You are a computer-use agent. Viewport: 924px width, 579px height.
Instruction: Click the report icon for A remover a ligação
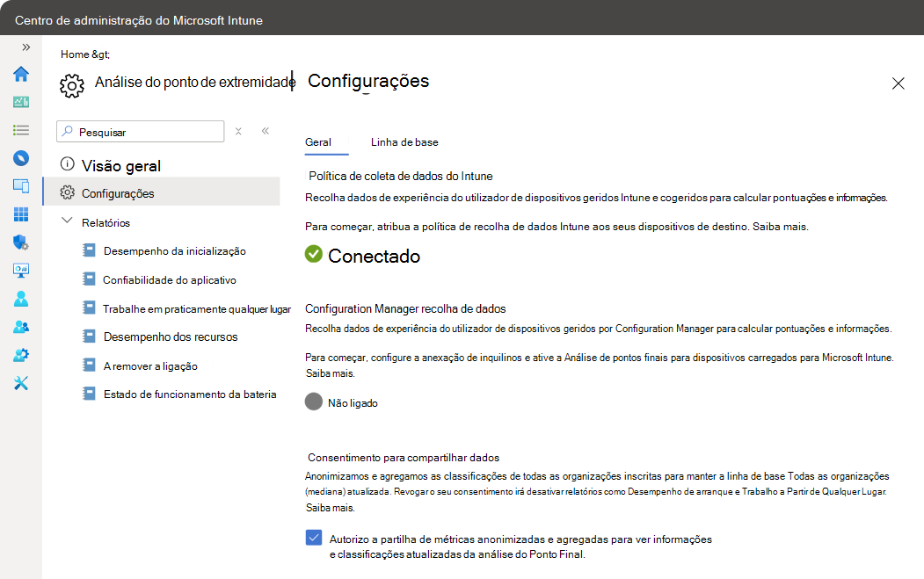89,365
